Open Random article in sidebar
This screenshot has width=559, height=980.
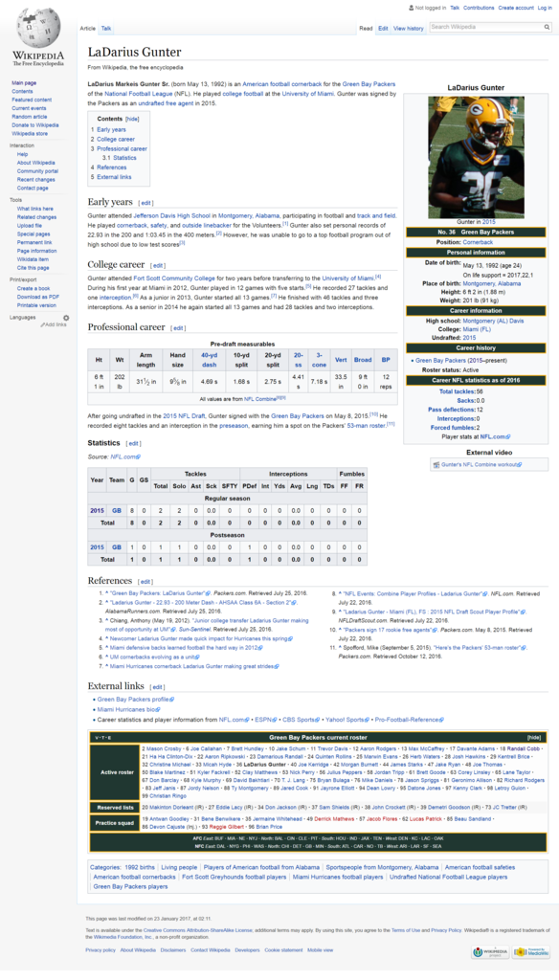30,117
